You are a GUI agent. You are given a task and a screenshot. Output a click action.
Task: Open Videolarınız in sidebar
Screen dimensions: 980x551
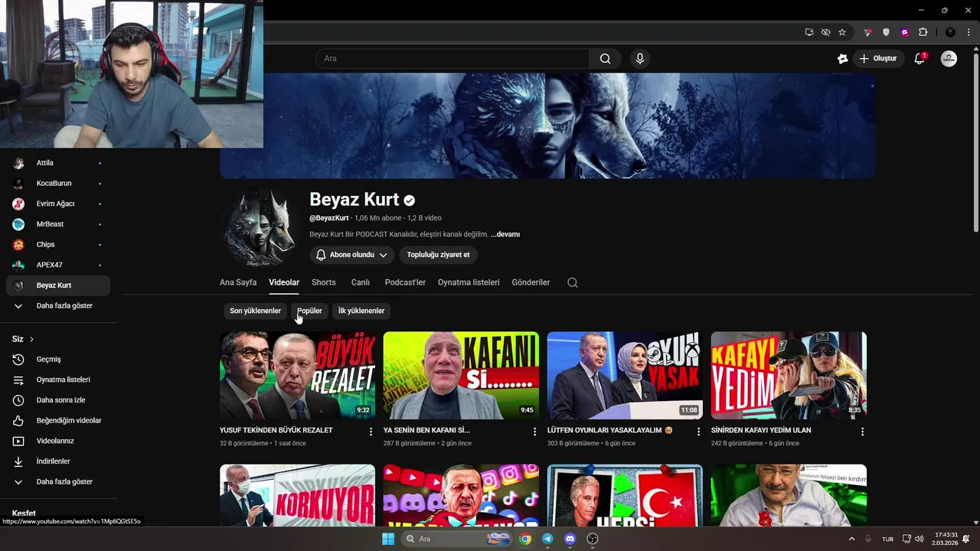click(58, 441)
